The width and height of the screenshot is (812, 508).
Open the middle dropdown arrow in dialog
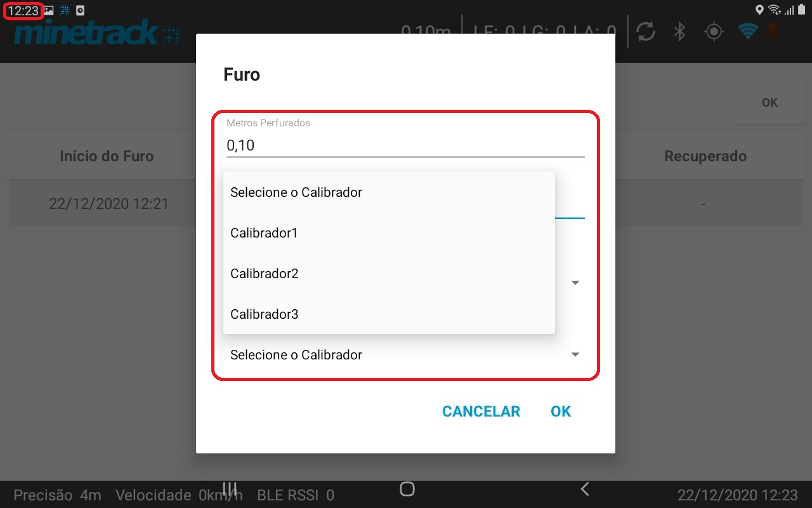pos(575,283)
